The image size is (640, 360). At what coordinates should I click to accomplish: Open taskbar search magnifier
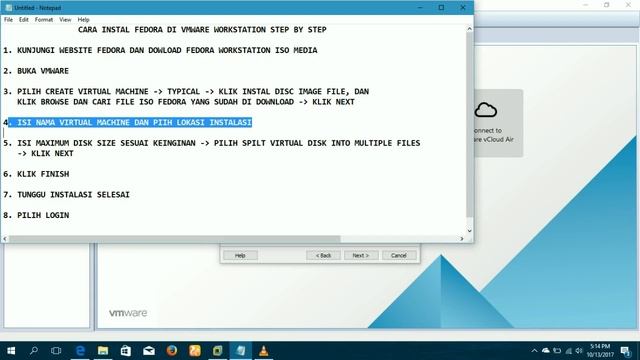[34, 351]
